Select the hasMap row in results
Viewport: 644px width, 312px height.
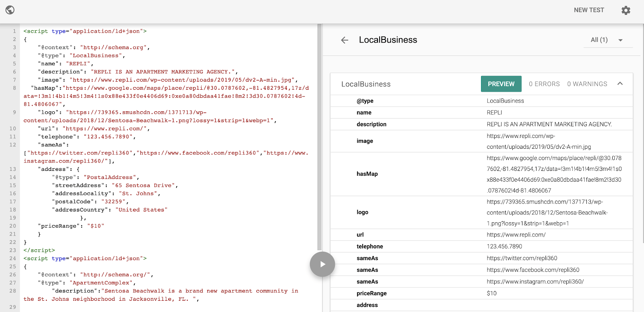tap(367, 174)
